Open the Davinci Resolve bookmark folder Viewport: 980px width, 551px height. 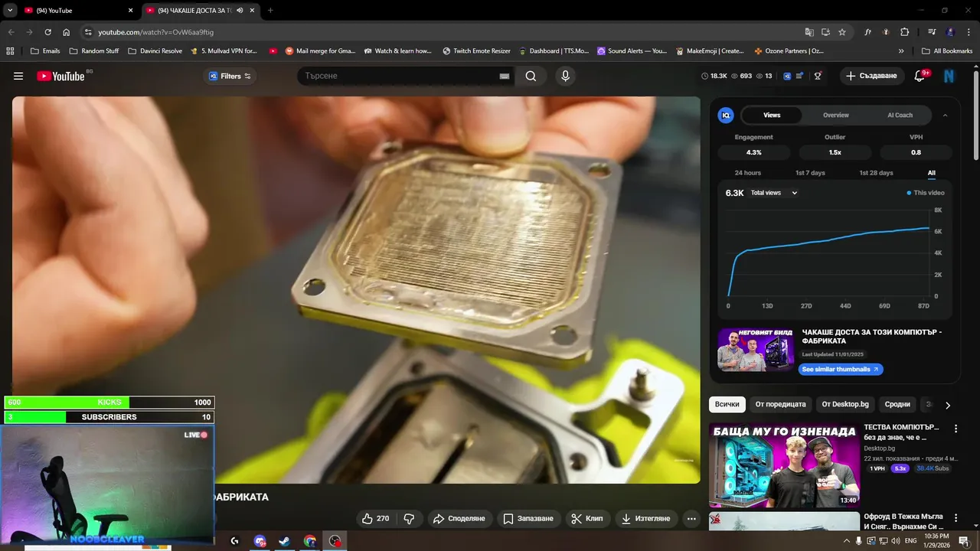pyautogui.click(x=155, y=51)
